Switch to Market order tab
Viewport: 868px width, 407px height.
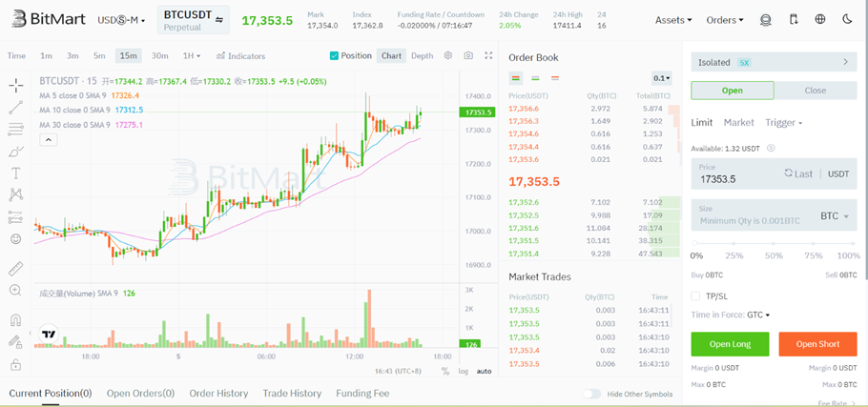pos(738,123)
